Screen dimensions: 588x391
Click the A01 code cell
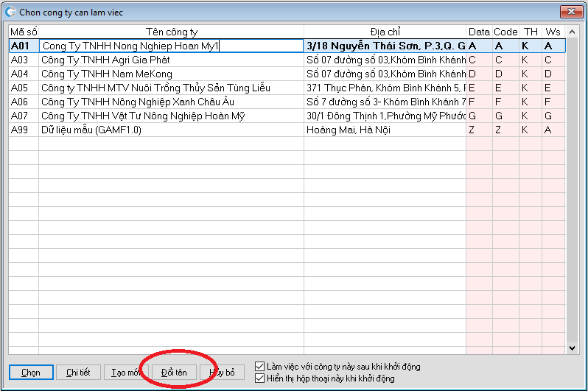coord(24,46)
